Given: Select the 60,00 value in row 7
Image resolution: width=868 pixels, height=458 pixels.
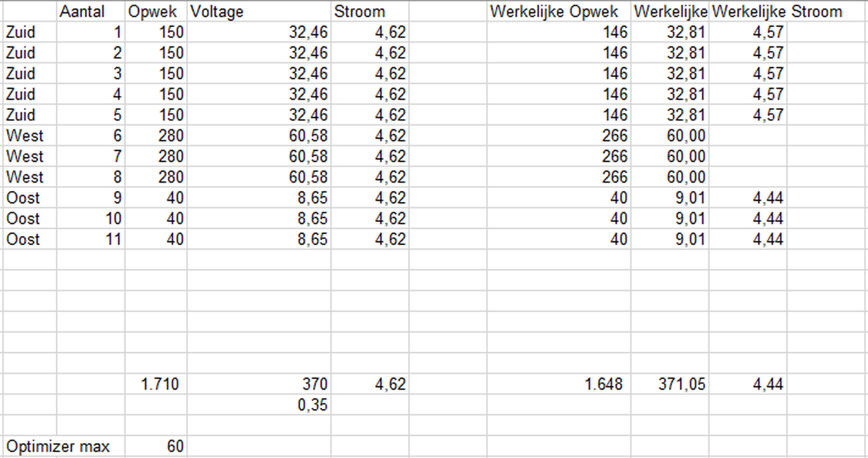Looking at the screenshot, I should (670, 156).
